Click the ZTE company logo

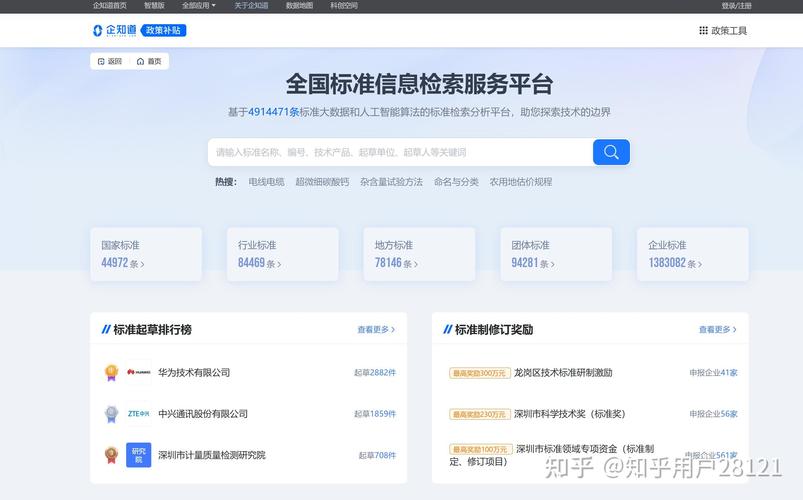click(x=139, y=414)
